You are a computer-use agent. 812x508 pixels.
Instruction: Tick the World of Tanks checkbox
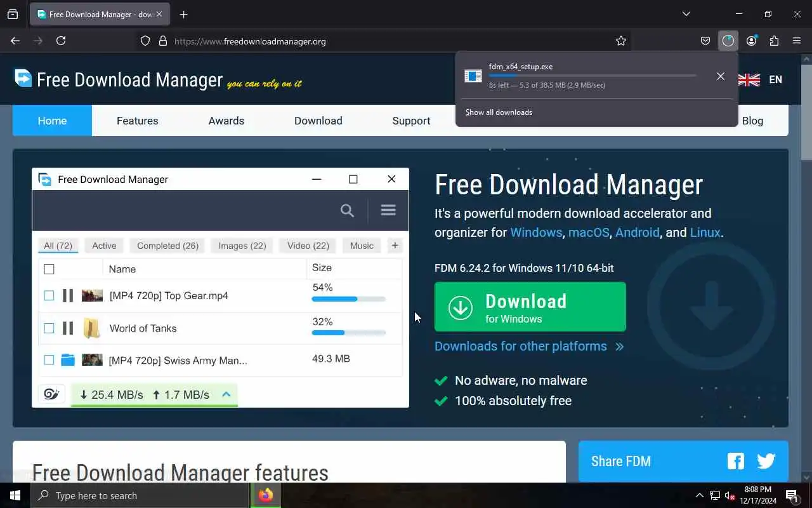(49, 328)
